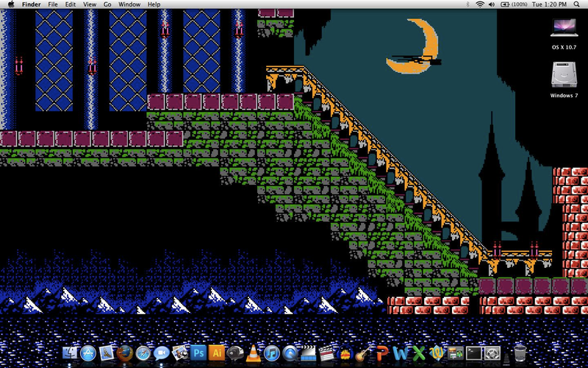
Task: Open Photoshop from the dock
Action: (x=198, y=353)
